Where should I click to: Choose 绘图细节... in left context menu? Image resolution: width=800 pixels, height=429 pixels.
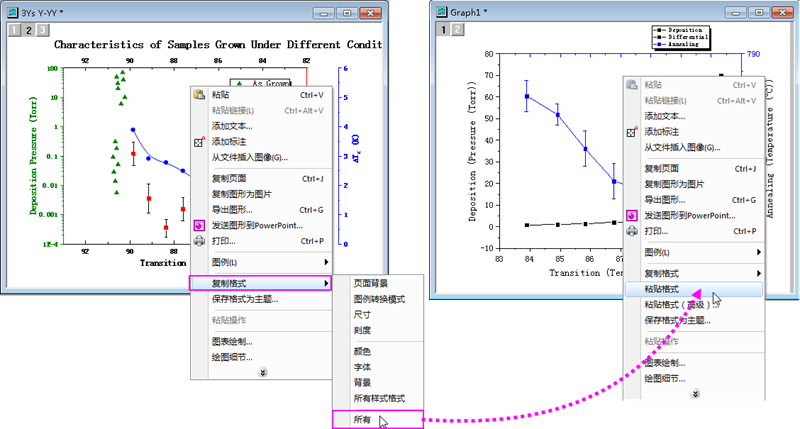click(x=232, y=357)
